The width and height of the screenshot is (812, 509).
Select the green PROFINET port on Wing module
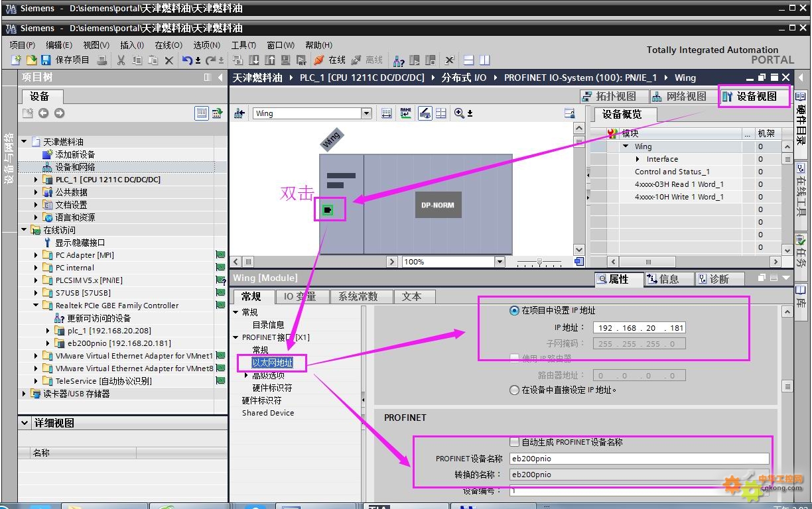(x=328, y=211)
